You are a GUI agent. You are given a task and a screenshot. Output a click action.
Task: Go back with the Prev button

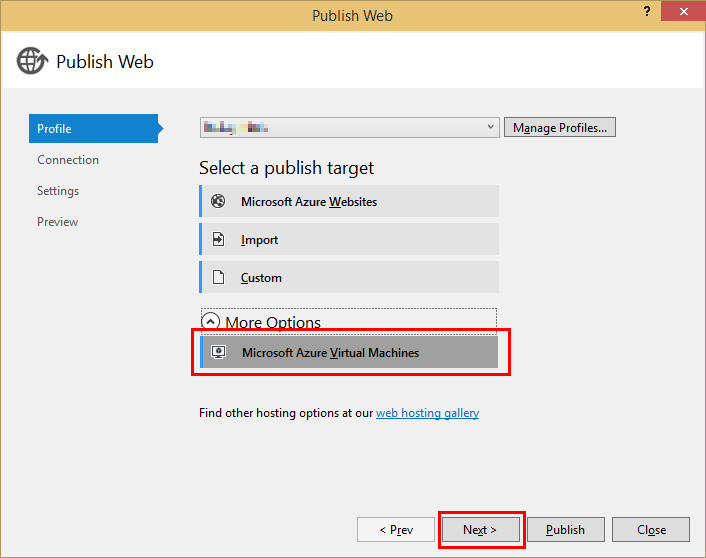click(396, 530)
